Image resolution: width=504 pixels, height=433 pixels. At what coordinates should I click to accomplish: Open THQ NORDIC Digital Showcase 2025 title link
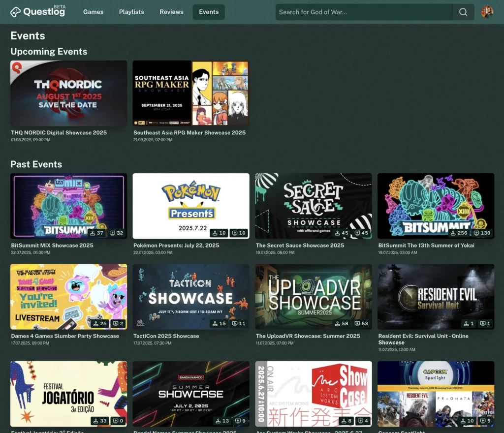(59, 133)
